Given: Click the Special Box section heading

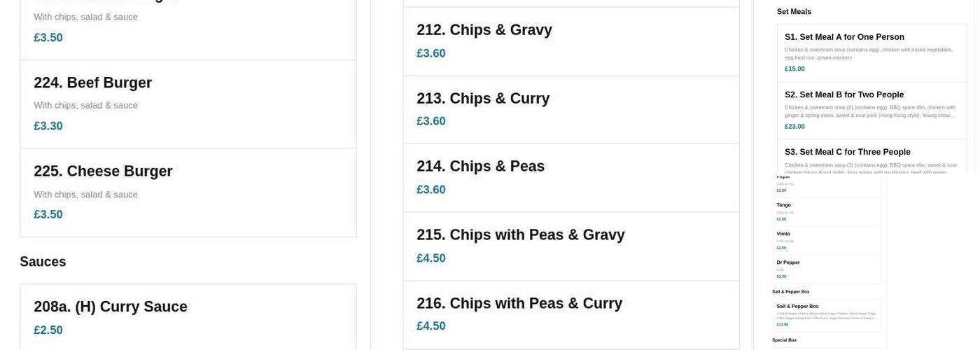Looking at the screenshot, I should click(x=784, y=340).
